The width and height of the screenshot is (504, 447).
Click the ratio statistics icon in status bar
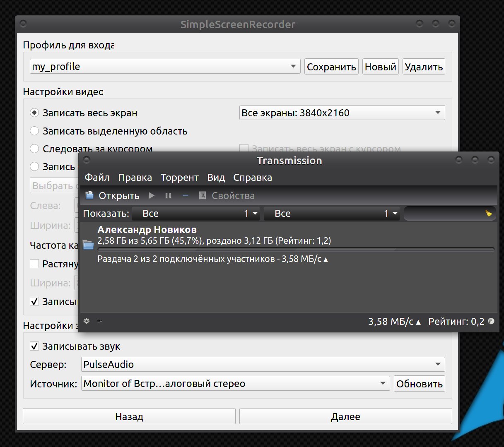click(491, 321)
